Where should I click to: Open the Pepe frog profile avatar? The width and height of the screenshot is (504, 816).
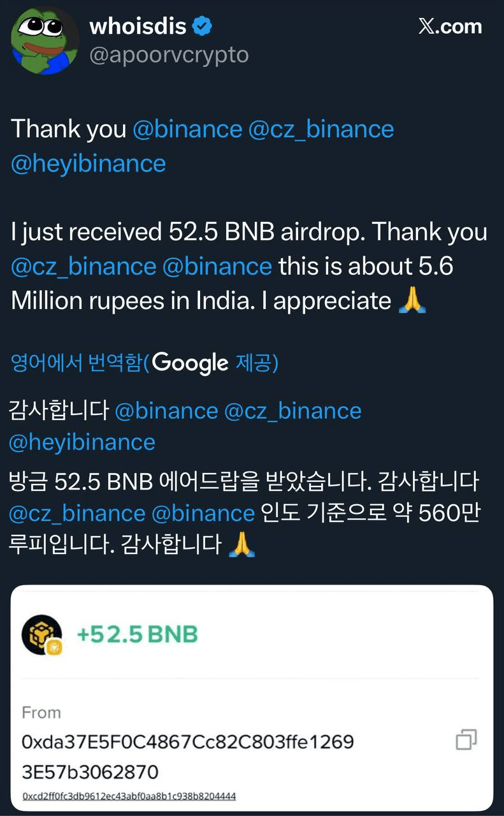coord(43,40)
